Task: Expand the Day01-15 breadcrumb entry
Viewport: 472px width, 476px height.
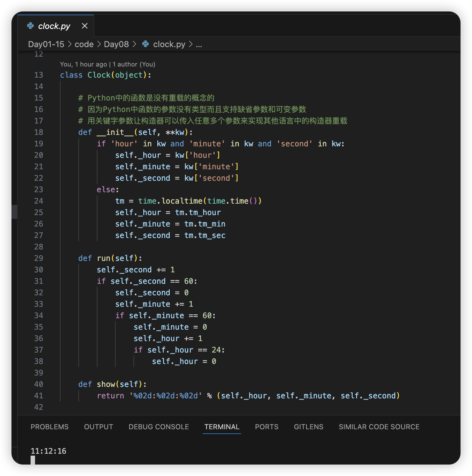Action: pos(46,44)
